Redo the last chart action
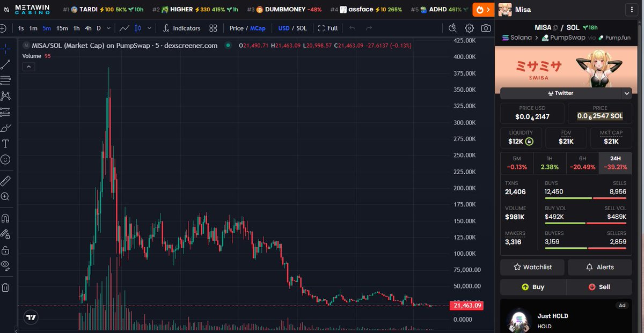The width and height of the screenshot is (644, 333). point(369,28)
